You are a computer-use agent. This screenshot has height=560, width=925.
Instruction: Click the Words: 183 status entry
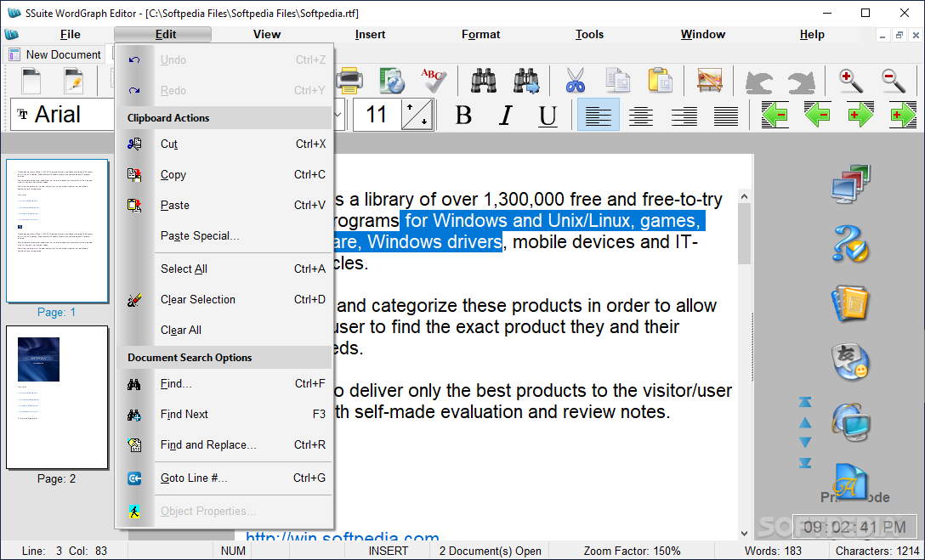(773, 552)
